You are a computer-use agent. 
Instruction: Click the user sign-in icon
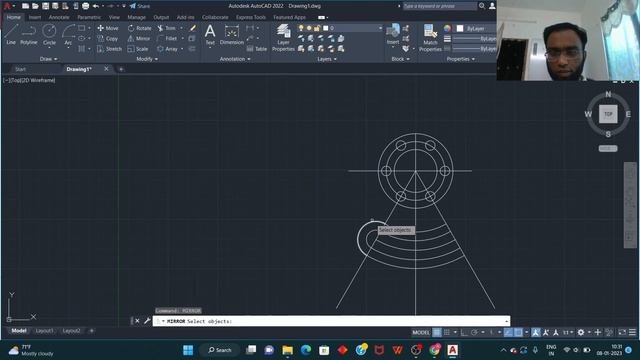[x=492, y=6]
